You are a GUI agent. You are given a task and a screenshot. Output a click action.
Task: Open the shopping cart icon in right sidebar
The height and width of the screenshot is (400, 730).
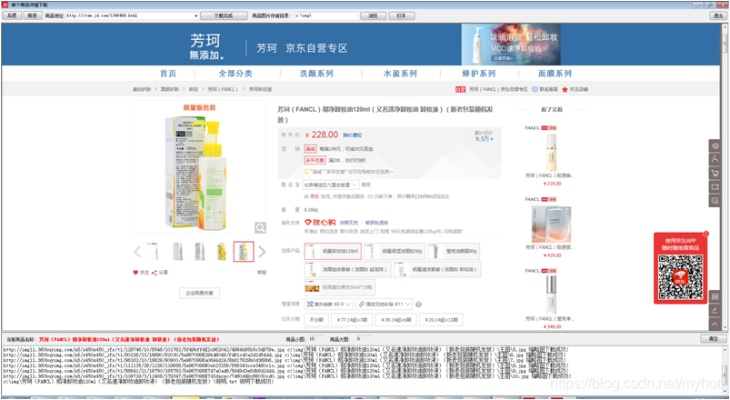click(715, 173)
